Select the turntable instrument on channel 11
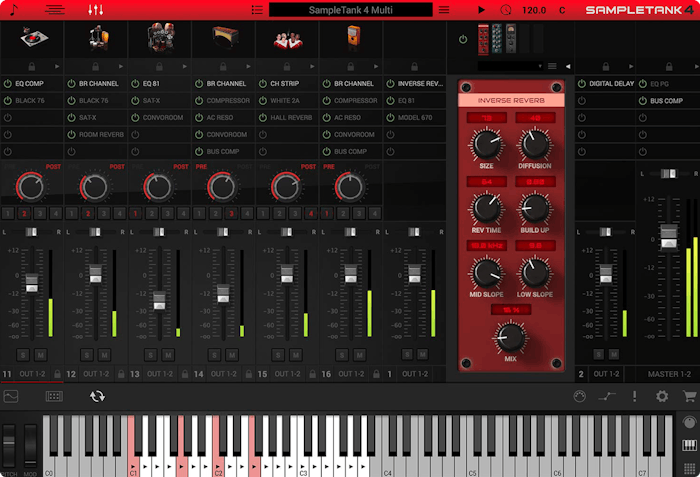The image size is (700, 477). 34,38
